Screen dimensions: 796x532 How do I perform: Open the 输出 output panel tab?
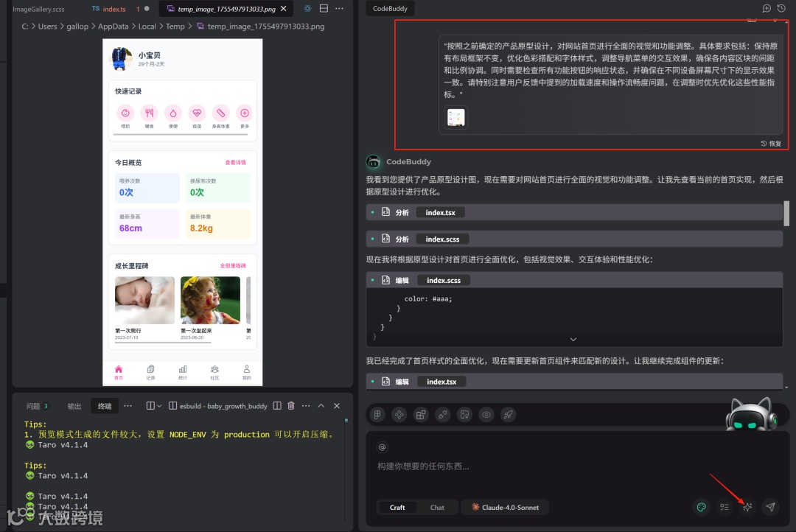[x=74, y=406]
